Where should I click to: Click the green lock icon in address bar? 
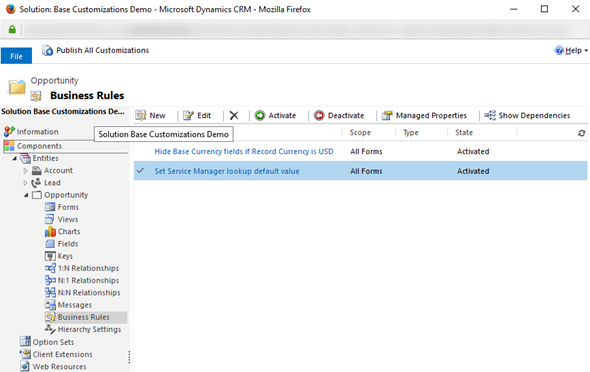point(12,29)
